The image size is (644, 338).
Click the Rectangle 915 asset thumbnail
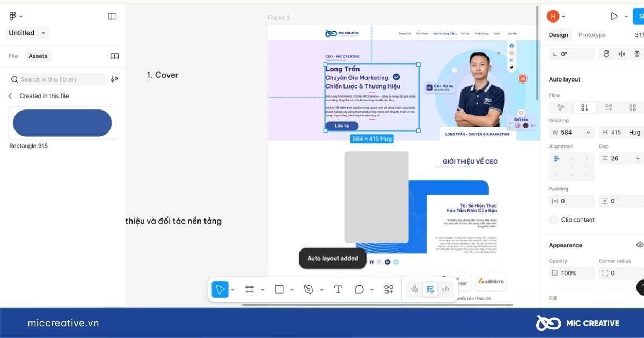coord(62,123)
